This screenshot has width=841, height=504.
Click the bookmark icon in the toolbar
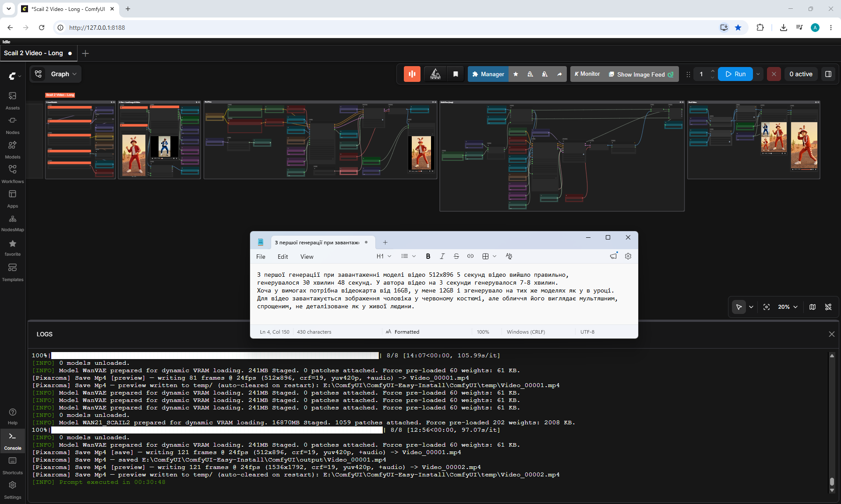coord(456,74)
